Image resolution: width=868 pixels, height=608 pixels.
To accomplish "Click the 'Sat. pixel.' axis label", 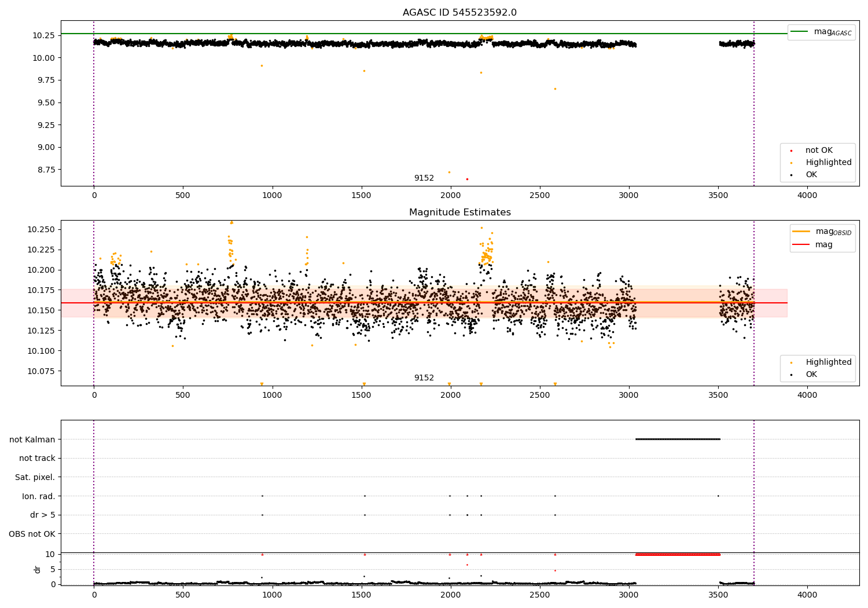I will point(35,477).
